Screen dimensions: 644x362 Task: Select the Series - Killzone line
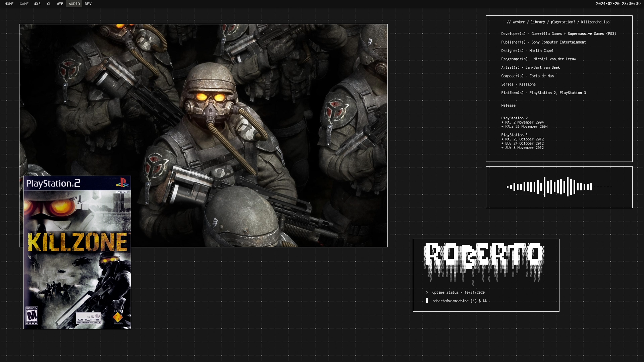(518, 84)
